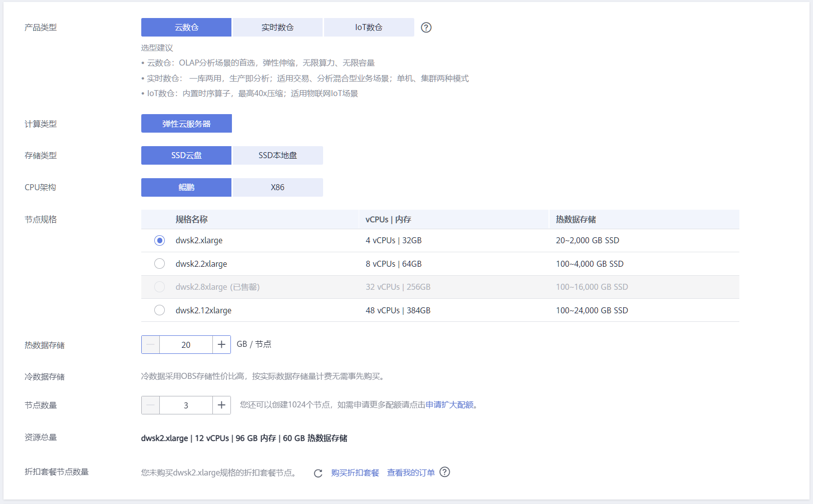Click 100~24,000 GB SSD cell

click(x=592, y=310)
